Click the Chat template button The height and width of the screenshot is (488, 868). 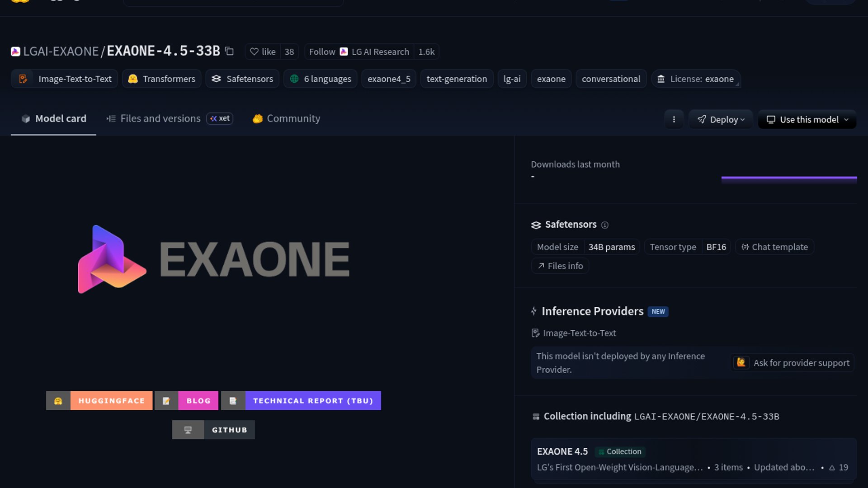pos(774,247)
